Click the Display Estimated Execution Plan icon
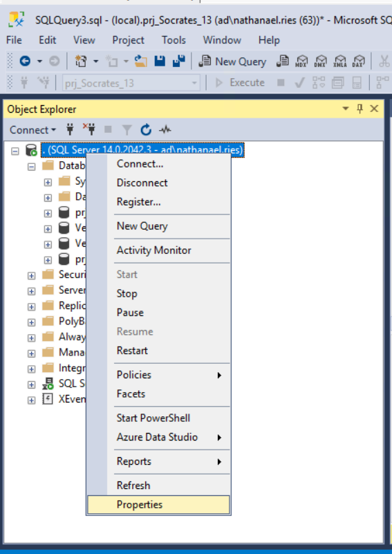The height and width of the screenshot is (554, 392). (x=319, y=83)
